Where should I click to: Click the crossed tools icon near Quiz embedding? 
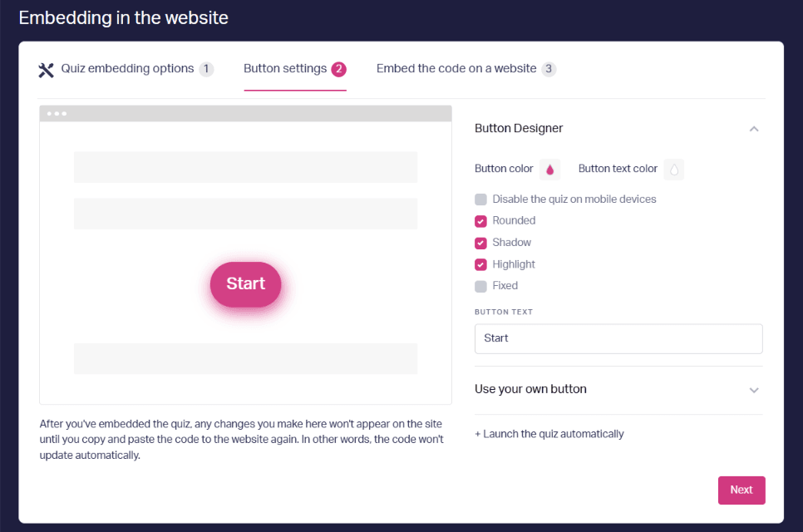click(x=46, y=70)
